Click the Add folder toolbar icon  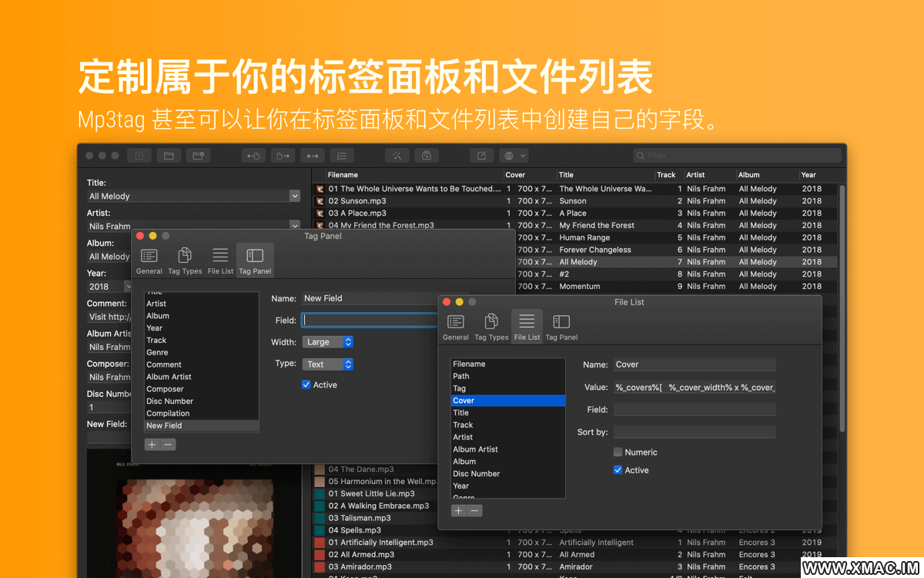(x=198, y=156)
